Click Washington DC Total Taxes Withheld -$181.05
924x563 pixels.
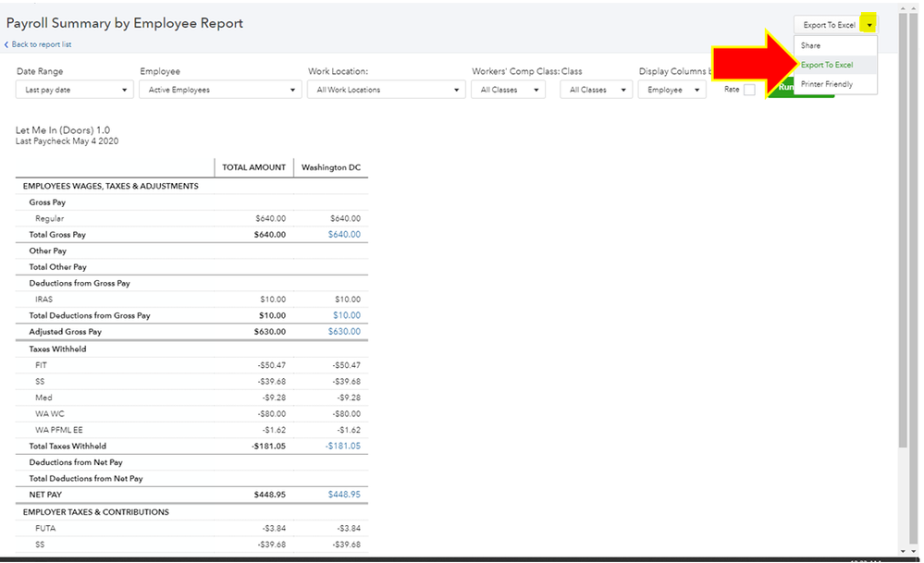pos(342,446)
